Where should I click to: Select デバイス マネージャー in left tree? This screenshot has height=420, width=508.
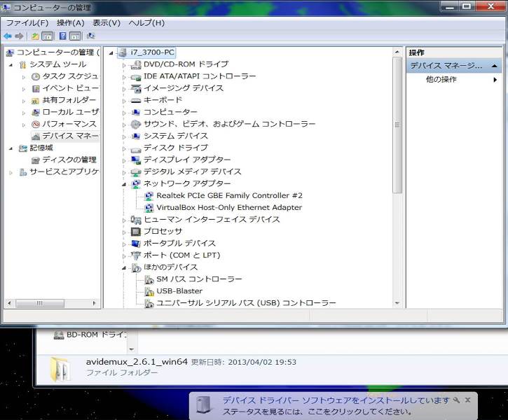(70, 136)
